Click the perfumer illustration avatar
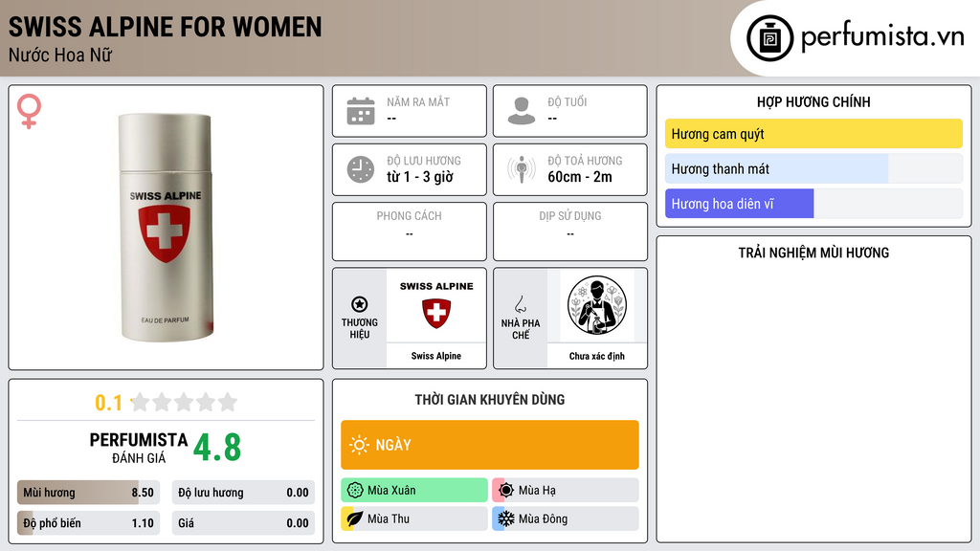 click(x=597, y=305)
